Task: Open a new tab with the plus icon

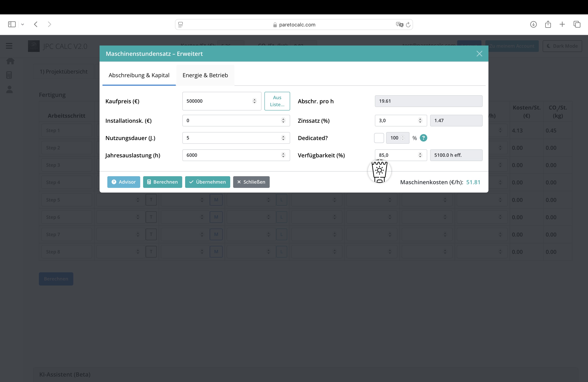Action: pos(562,24)
